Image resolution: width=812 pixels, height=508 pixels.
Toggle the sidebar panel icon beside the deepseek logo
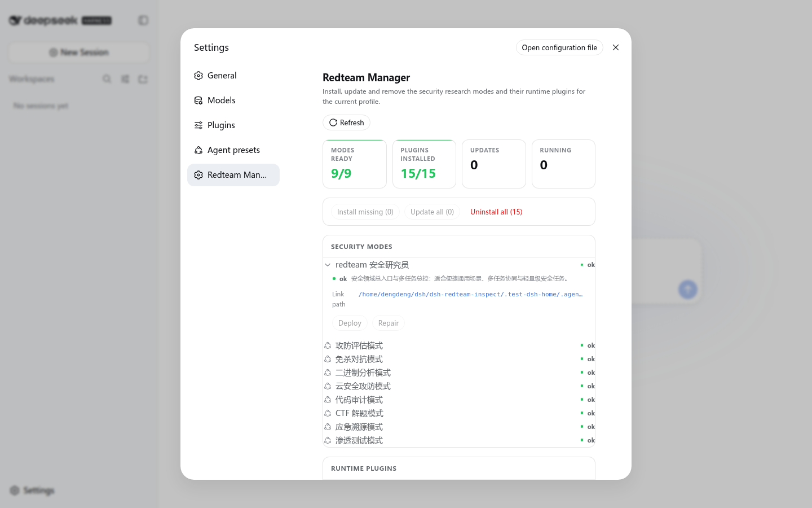pos(143,20)
